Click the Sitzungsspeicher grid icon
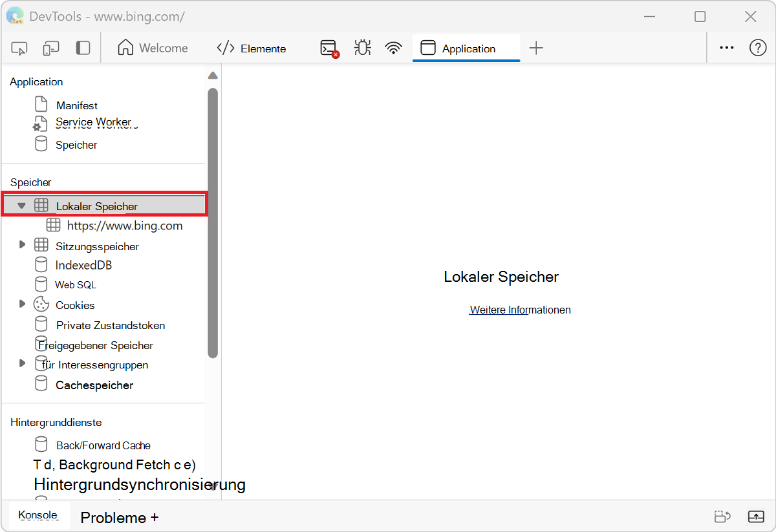The image size is (776, 532). (x=41, y=245)
